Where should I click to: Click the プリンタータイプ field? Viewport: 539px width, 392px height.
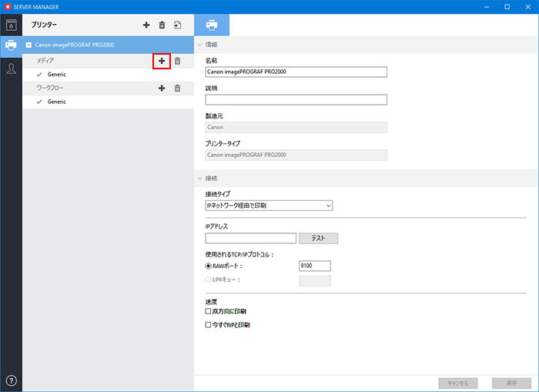pyautogui.click(x=296, y=155)
